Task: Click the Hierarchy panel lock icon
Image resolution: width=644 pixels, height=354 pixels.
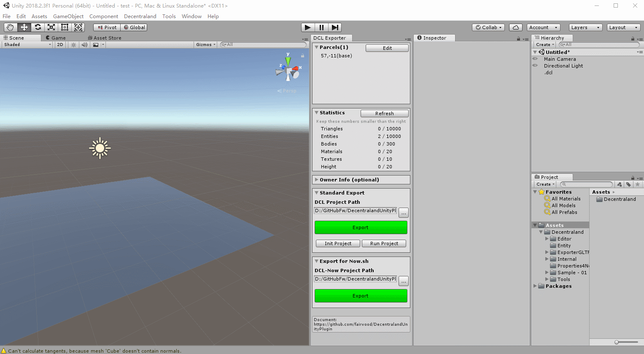Action: pyautogui.click(x=633, y=39)
